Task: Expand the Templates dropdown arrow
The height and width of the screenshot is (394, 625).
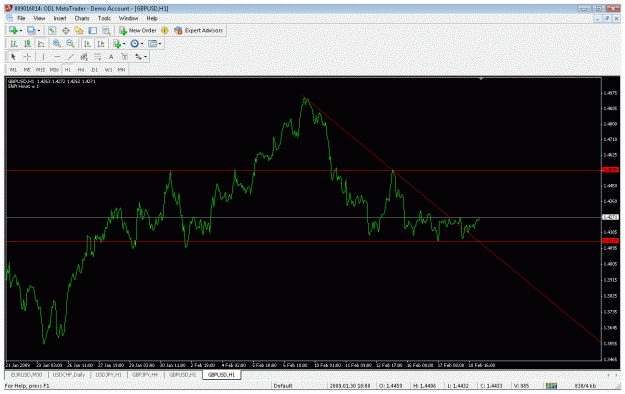Action: point(160,44)
